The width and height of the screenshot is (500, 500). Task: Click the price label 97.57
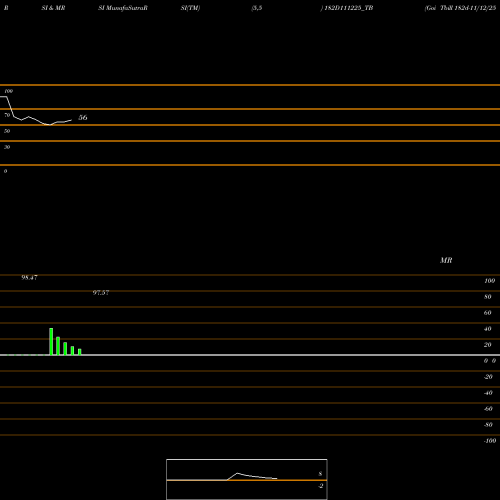point(101,292)
